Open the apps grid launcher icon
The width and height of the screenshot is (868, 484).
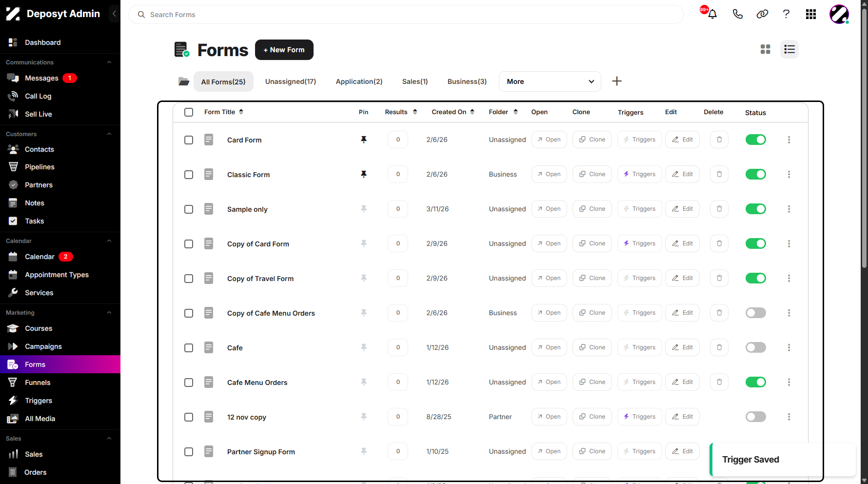point(811,14)
